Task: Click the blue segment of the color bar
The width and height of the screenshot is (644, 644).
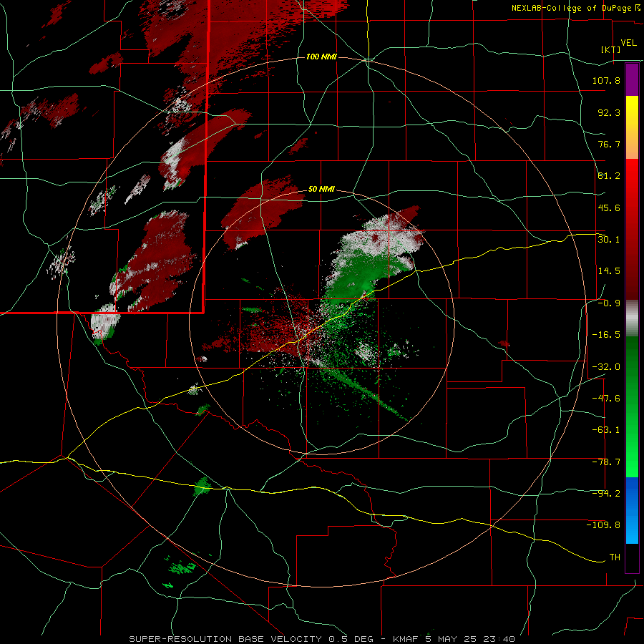Action: coord(632,510)
